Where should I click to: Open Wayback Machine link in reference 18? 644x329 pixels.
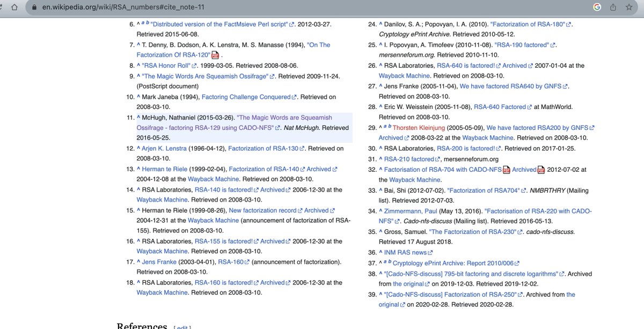tap(162, 293)
